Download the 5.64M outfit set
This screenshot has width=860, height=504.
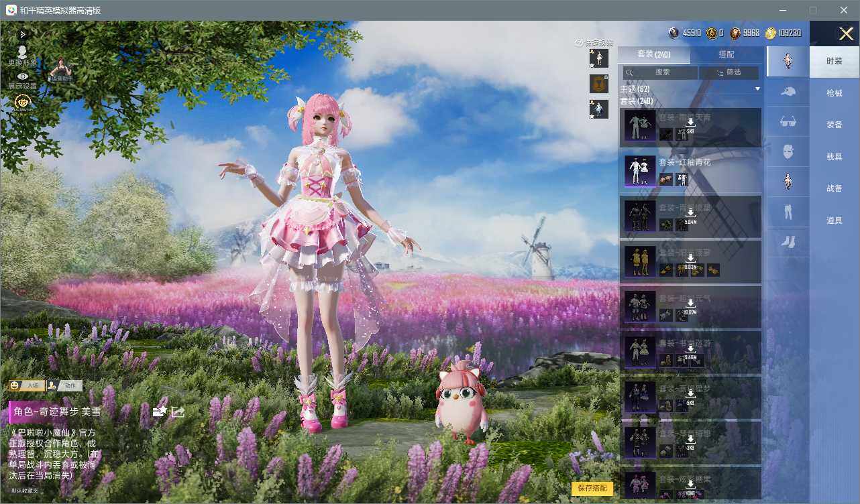690,213
